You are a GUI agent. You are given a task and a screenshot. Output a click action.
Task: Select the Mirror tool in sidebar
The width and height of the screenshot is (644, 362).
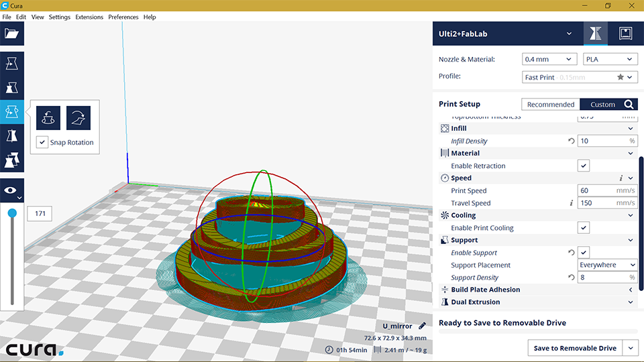(x=11, y=136)
